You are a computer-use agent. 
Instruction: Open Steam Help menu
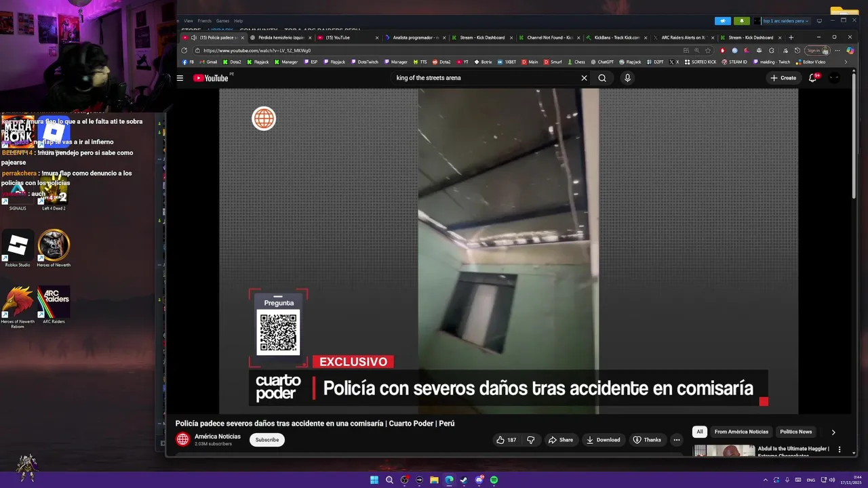coord(238,21)
